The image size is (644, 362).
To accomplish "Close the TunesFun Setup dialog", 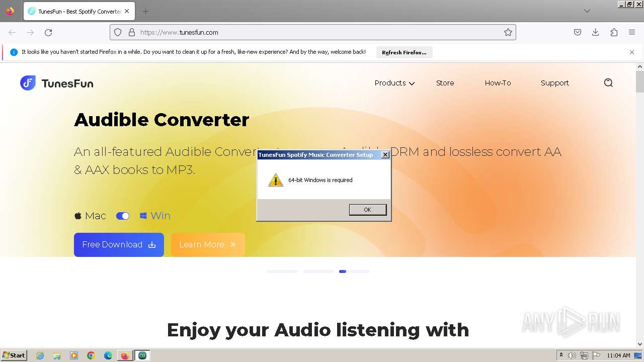I will tap(385, 155).
